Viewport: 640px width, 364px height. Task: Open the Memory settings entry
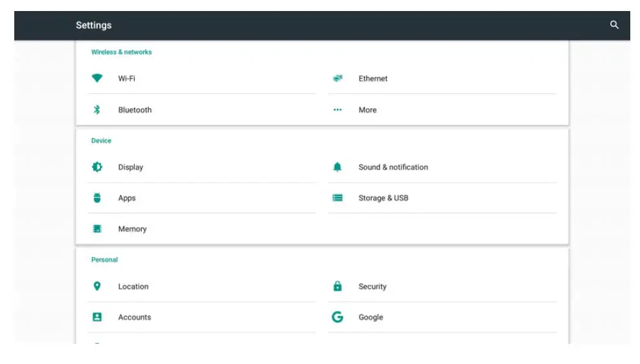pos(132,229)
